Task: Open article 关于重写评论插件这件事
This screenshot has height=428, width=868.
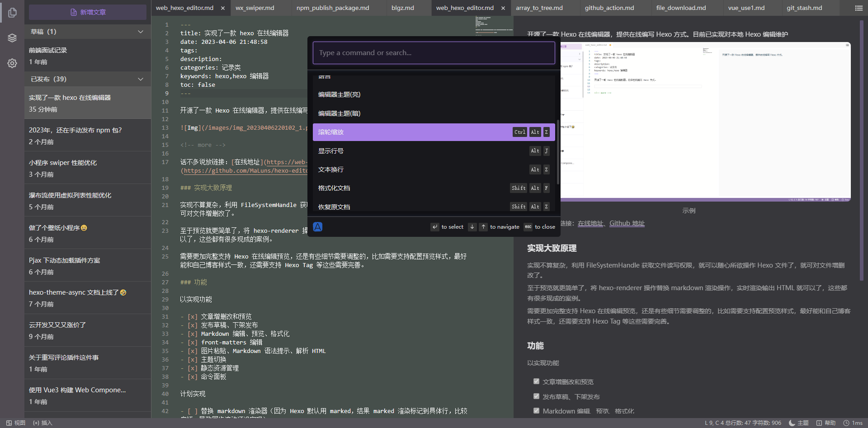Action: 88,363
